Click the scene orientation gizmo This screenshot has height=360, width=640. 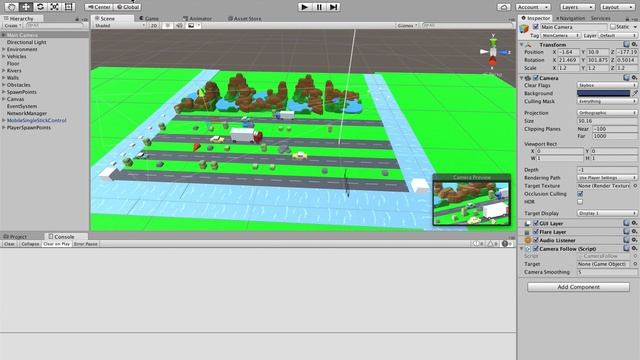pos(493,52)
